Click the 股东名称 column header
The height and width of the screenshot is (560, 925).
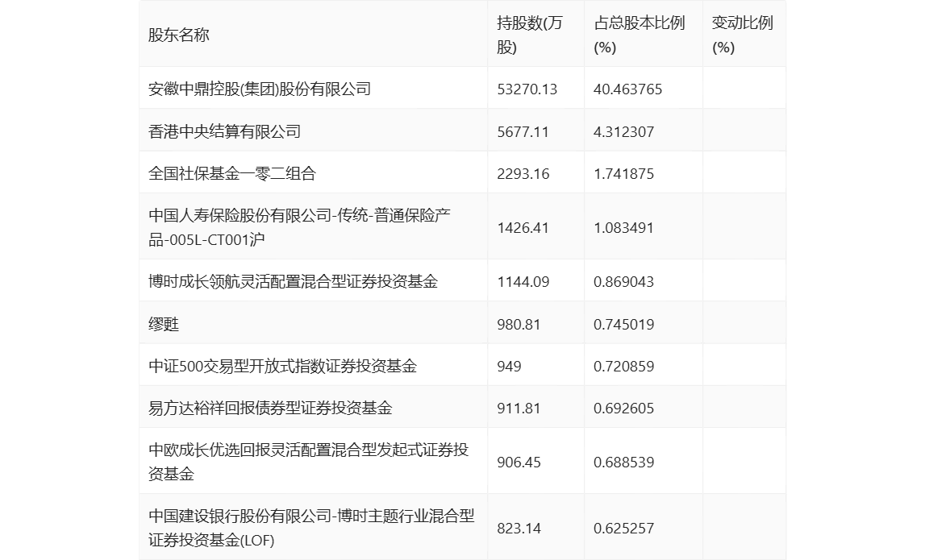click(x=179, y=35)
